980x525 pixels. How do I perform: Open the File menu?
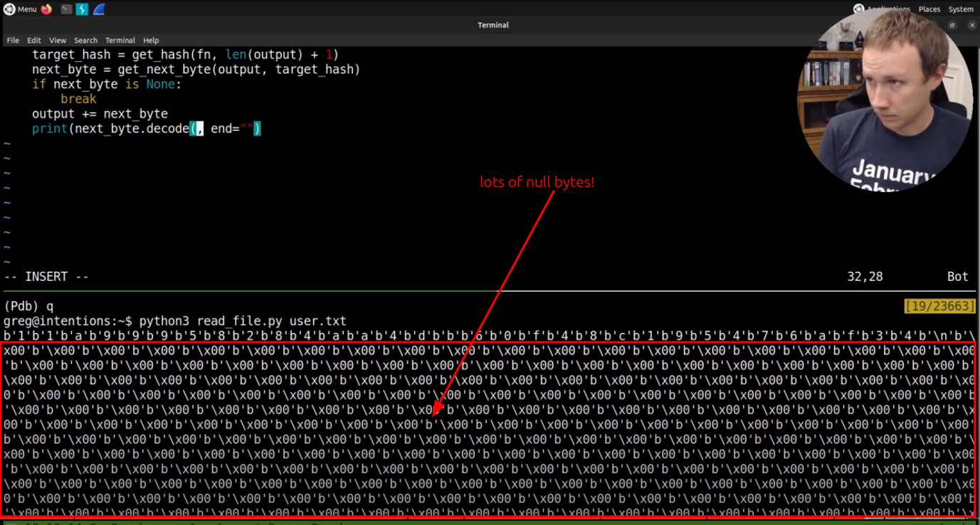[x=13, y=41]
